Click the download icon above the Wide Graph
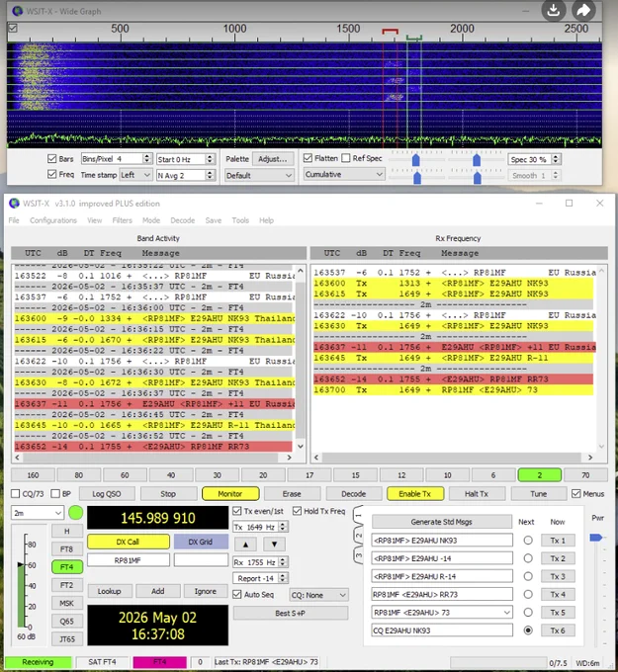This screenshot has width=618, height=672. (554, 10)
